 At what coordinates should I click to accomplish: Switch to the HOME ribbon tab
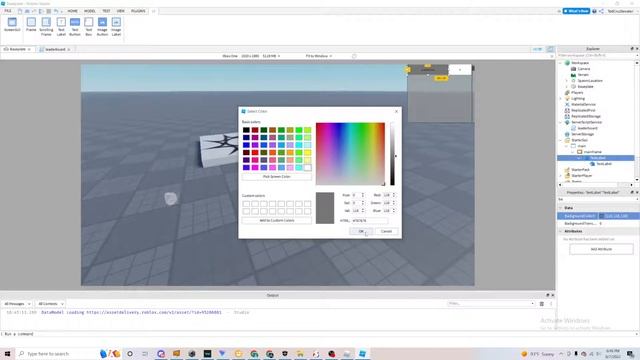click(73, 11)
